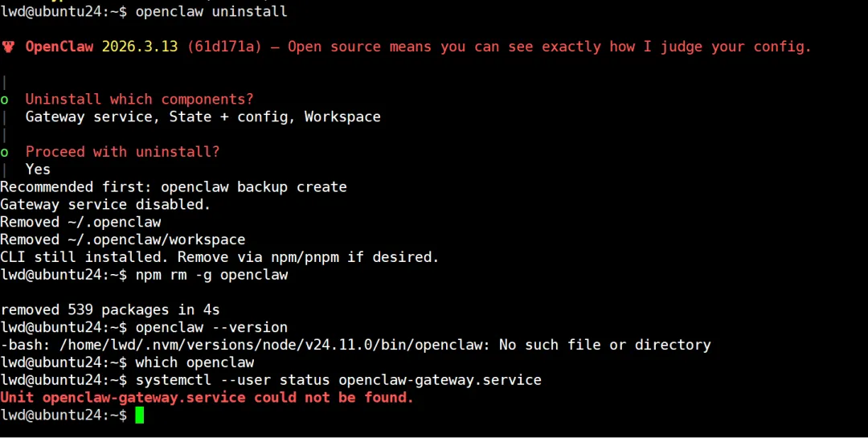This screenshot has width=868, height=438.
Task: Click the green terminal cursor block
Action: [140, 415]
